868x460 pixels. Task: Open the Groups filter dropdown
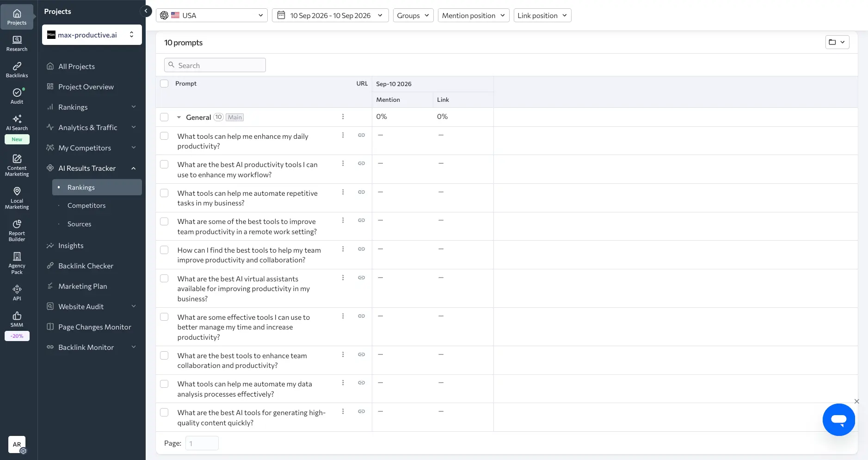[x=413, y=15]
